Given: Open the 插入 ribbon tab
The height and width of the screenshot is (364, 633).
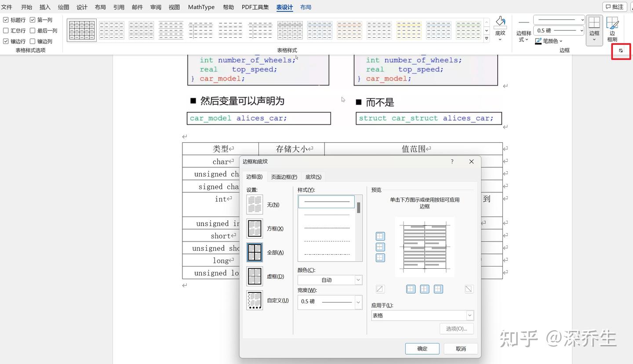Looking at the screenshot, I should click(45, 7).
